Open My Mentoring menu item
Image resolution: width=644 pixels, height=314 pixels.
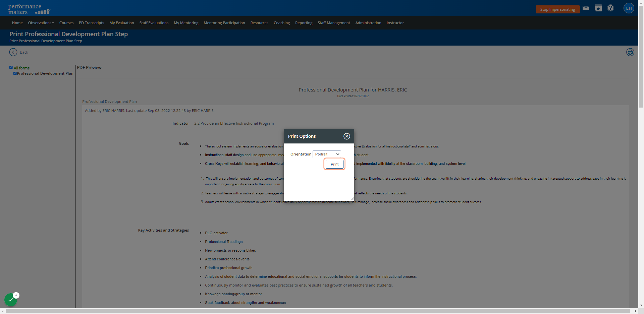coord(186,23)
